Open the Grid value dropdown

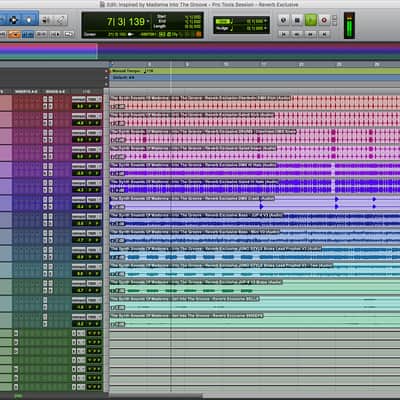[x=266, y=21]
